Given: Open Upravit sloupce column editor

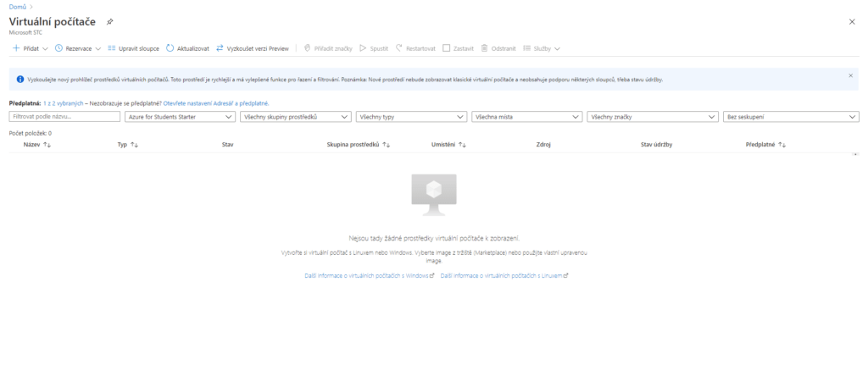Looking at the screenshot, I should click(x=112, y=48).
